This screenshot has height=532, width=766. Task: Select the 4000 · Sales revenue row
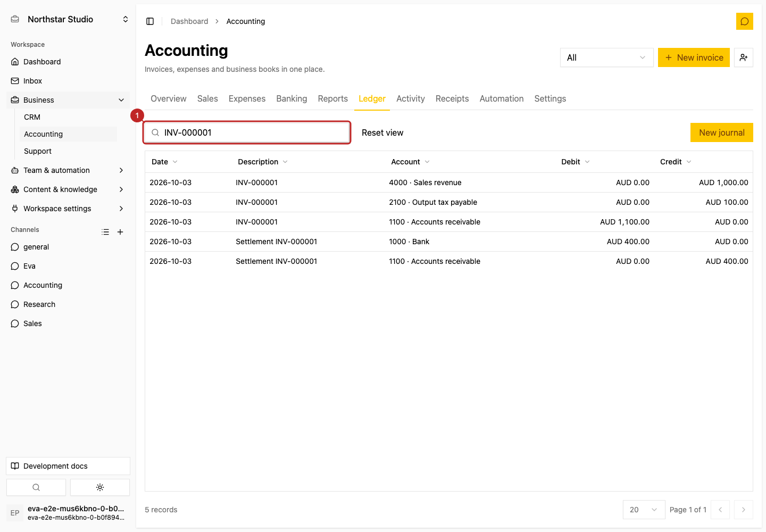coord(449,182)
